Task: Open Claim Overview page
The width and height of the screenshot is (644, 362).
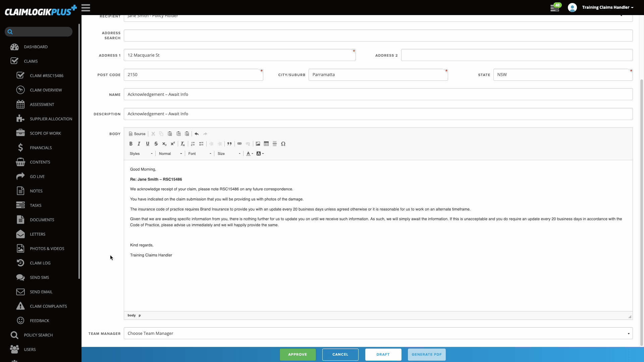Action: click(46, 90)
